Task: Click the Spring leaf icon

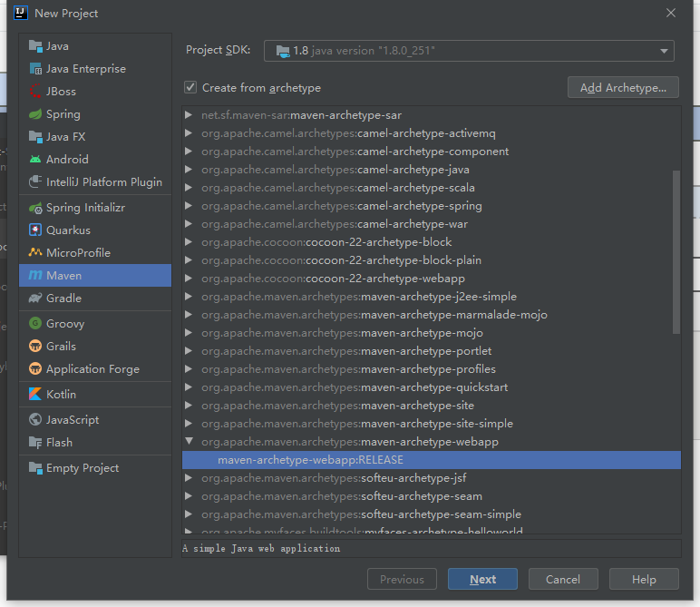Action: [x=35, y=114]
